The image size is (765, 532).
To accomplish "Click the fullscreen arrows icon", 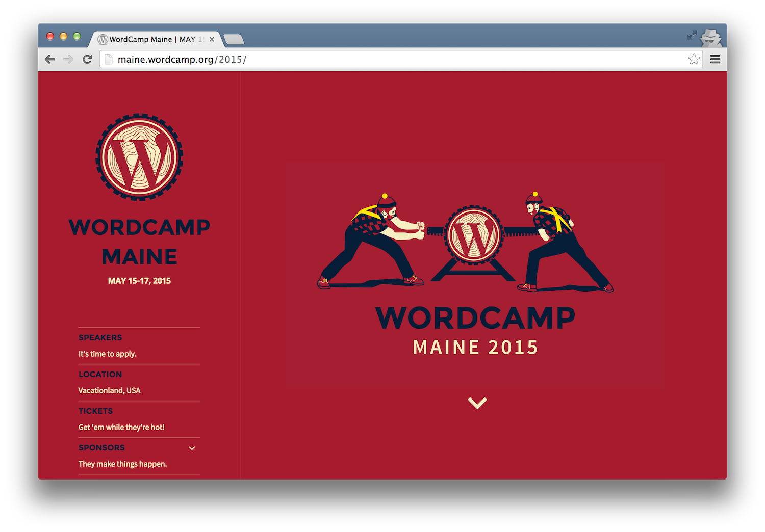I will pos(692,35).
